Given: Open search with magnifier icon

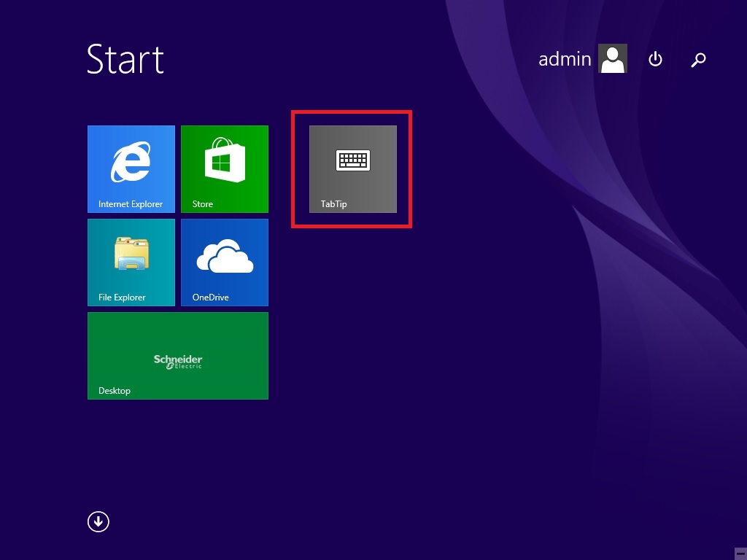Looking at the screenshot, I should pyautogui.click(x=698, y=60).
